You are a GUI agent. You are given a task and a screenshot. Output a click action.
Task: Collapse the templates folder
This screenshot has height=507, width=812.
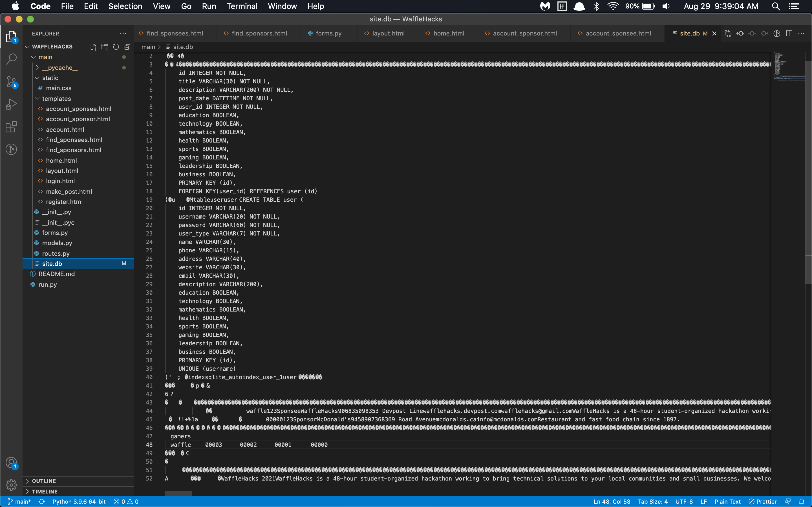pyautogui.click(x=56, y=99)
